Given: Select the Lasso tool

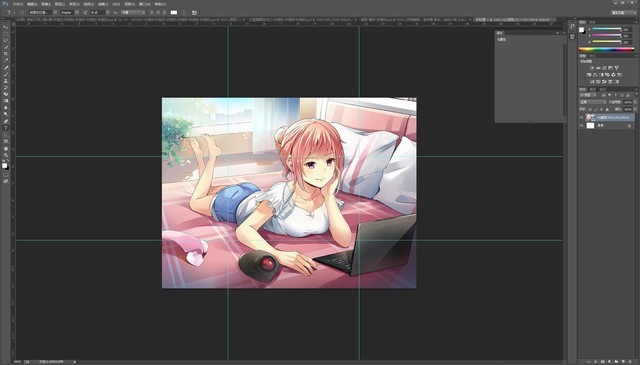Looking at the screenshot, I should (6, 40).
